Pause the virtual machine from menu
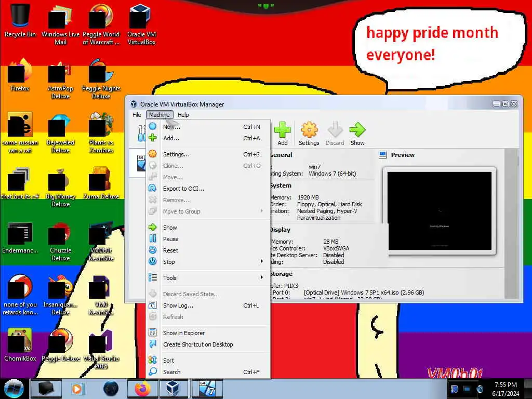Image resolution: width=532 pixels, height=399 pixels. (x=208, y=239)
